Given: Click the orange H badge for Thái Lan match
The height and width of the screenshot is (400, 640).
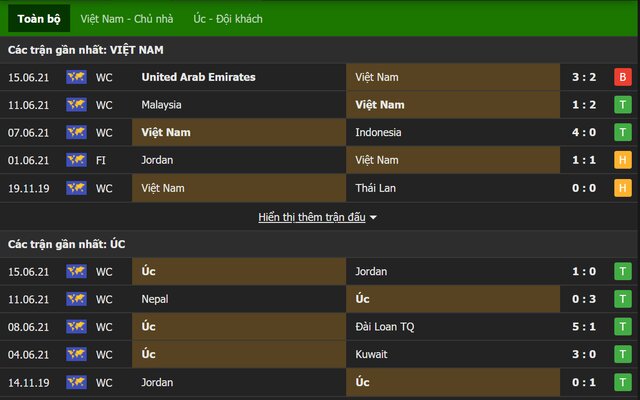Looking at the screenshot, I should click(x=621, y=188).
